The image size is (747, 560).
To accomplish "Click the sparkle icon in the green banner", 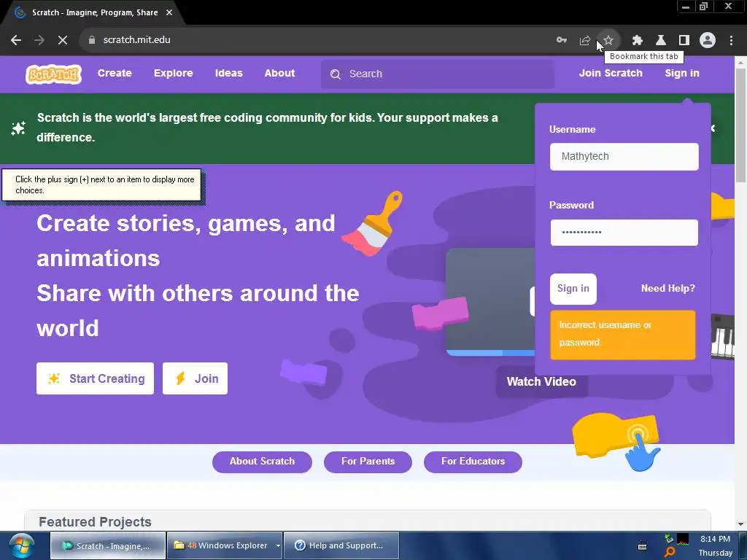I will [18, 128].
